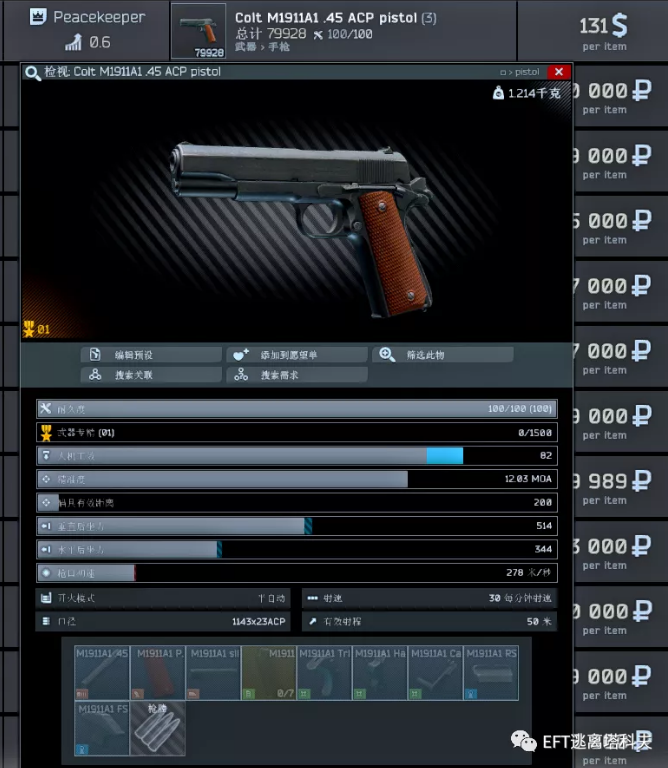This screenshot has height=768, width=668.
Task: Click the ergonomics icon on the 人机工效 row
Action: [x=46, y=456]
